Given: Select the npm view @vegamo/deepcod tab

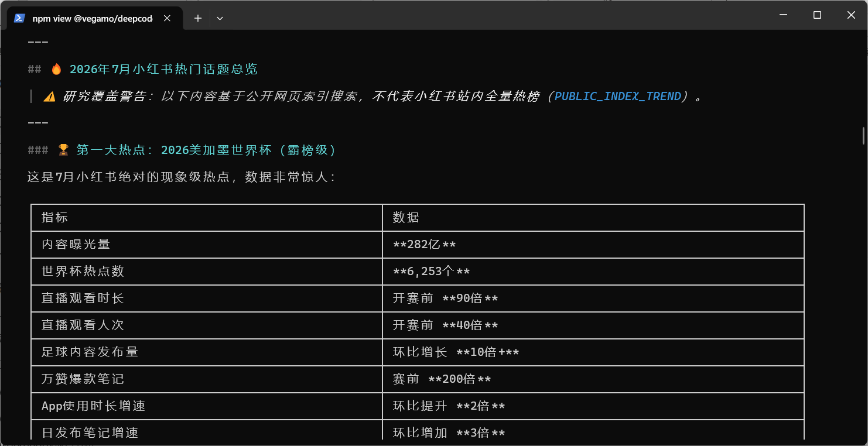Looking at the screenshot, I should (x=95, y=18).
